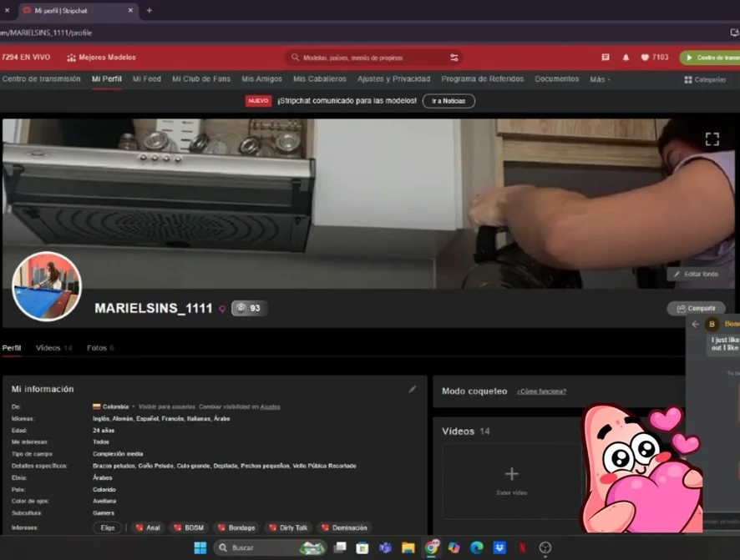The height and width of the screenshot is (560, 740).
Task: Click the Windows Start button
Action: (200, 548)
